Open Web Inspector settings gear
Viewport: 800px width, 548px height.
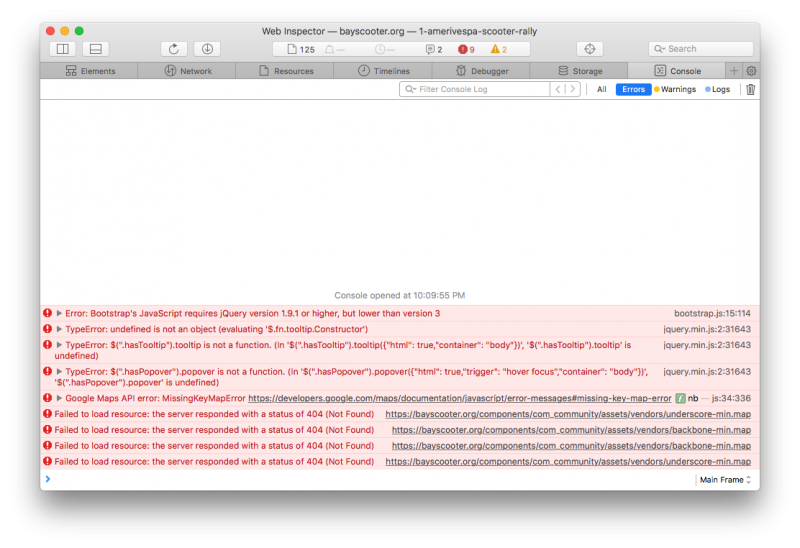751,71
